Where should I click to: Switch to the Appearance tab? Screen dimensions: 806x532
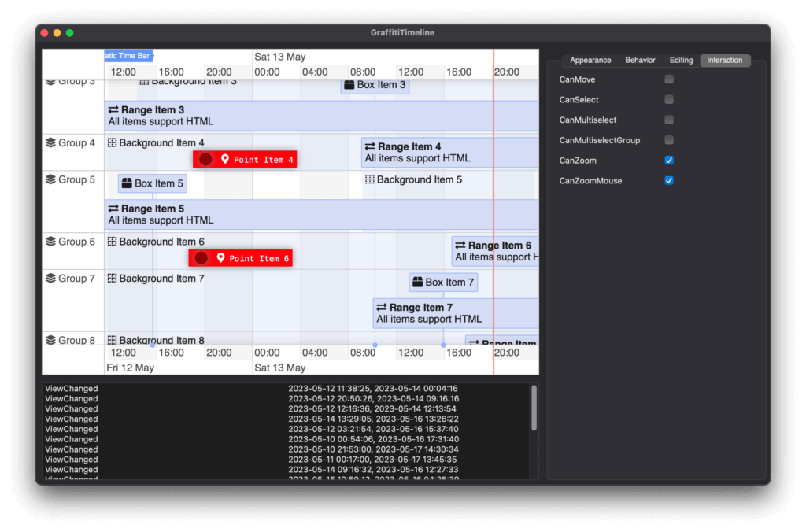point(590,60)
